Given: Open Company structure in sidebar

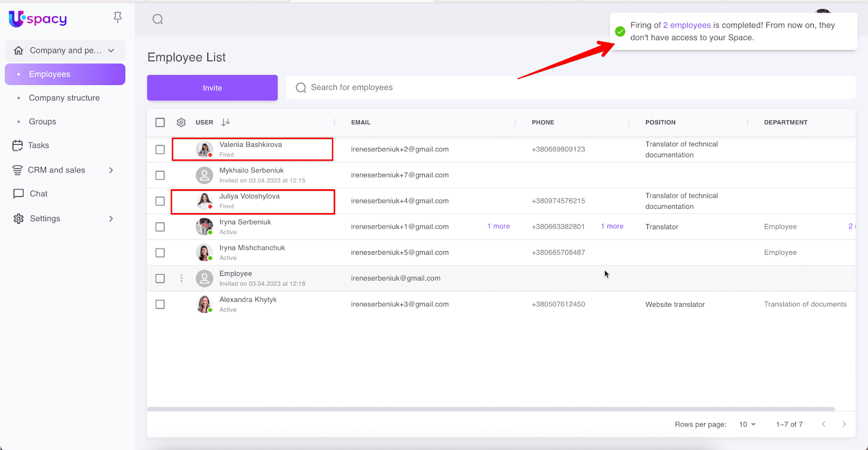Looking at the screenshot, I should pyautogui.click(x=64, y=98).
